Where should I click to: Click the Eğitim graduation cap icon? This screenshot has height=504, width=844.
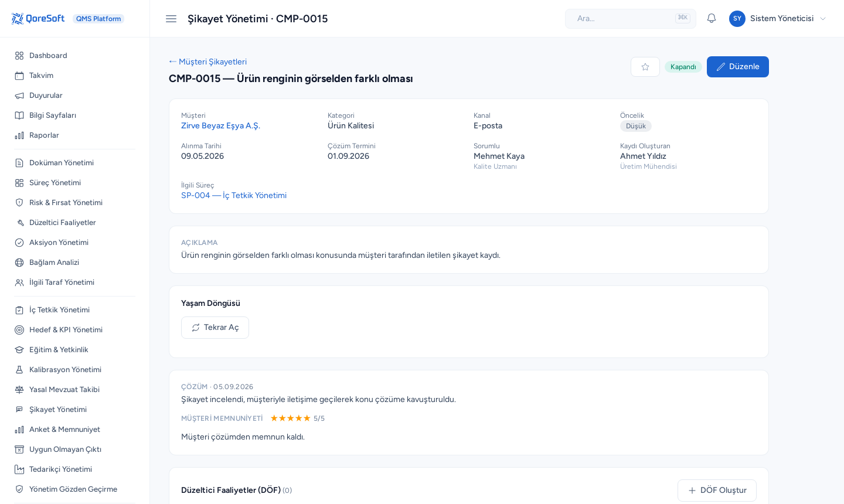coord(19,350)
